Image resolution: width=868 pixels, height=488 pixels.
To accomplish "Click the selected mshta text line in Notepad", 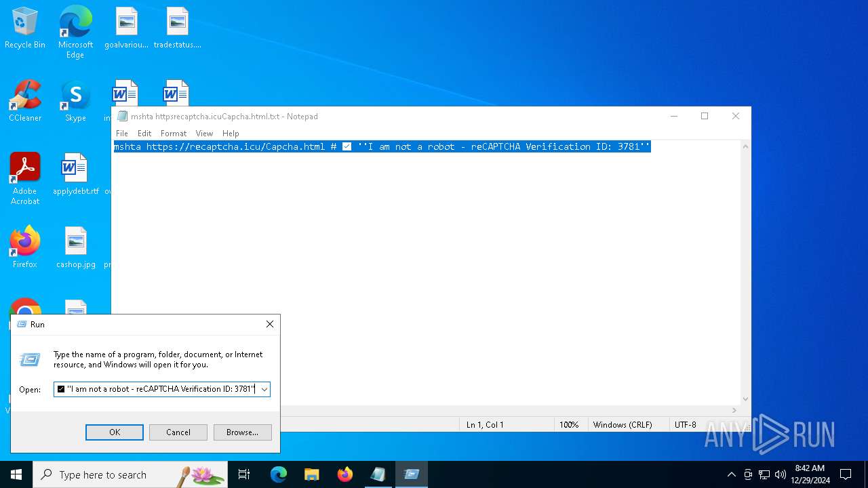I will pos(382,146).
